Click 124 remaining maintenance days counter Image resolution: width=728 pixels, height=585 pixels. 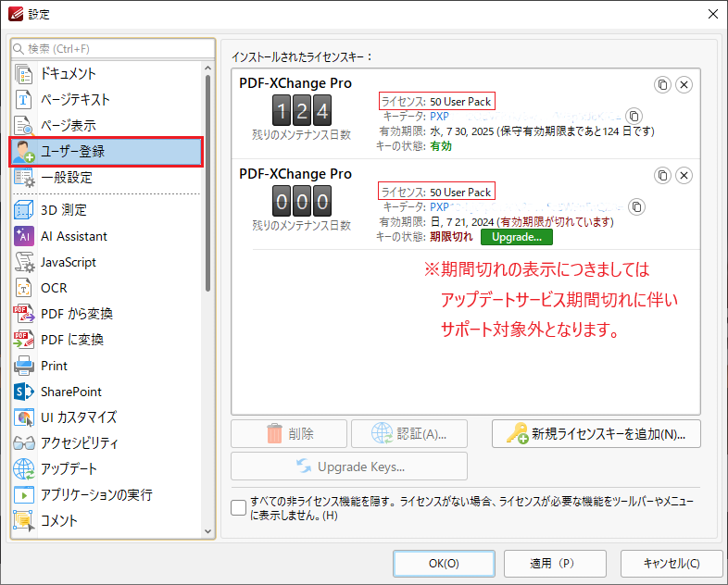[302, 110]
